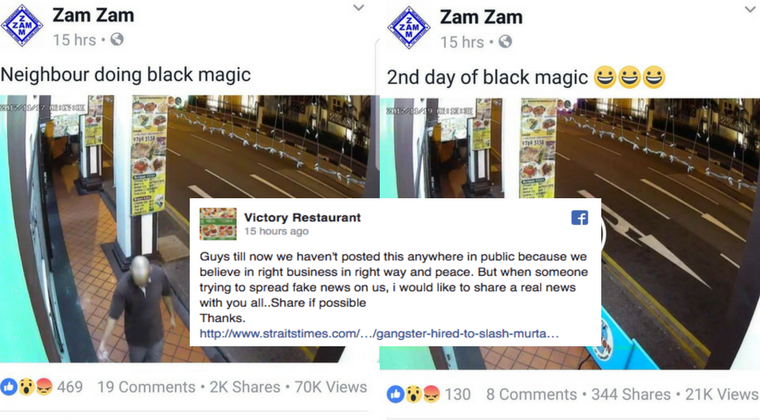Open the Zam Zam page name on left post
This screenshot has width=760, height=420.
[93, 15]
